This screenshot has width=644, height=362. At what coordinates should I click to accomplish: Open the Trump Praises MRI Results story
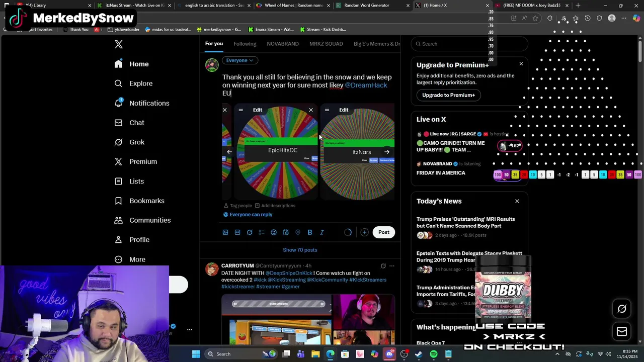pyautogui.click(x=466, y=223)
